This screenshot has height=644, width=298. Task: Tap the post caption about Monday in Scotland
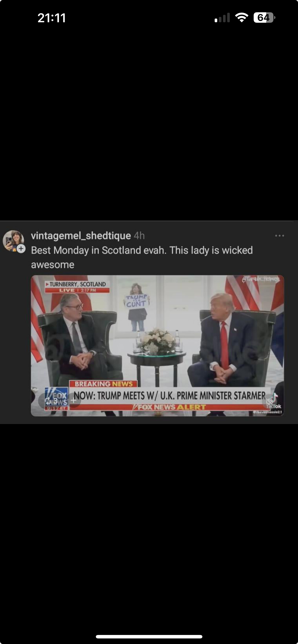pos(142,257)
